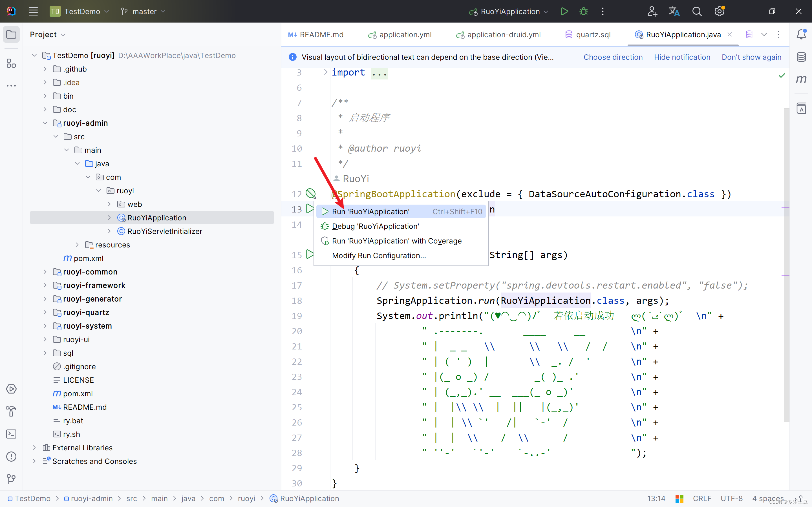Collapse the ruoyi-admin module folder
The image size is (812, 507).
[x=45, y=123]
